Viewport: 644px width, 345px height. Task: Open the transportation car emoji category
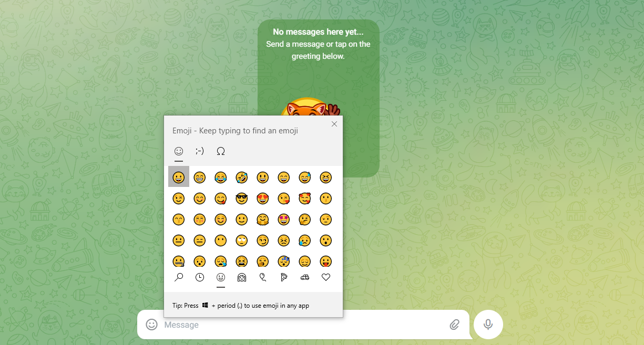tap(305, 277)
